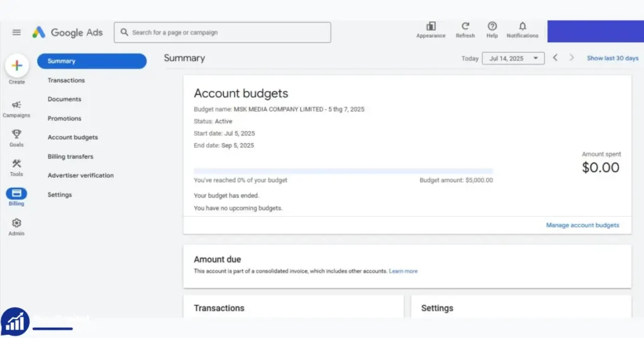Click Show last 30 days link
Screen dimensions: 644x338
(613, 58)
